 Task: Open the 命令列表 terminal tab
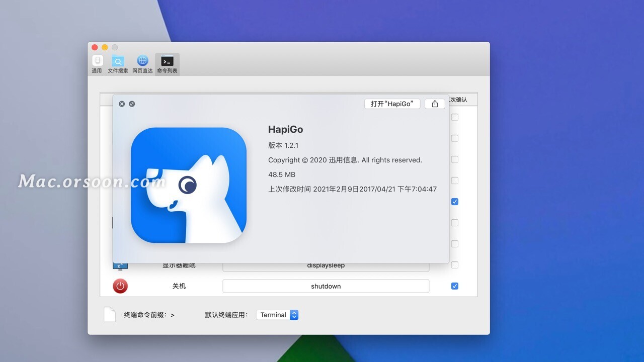[x=167, y=64]
